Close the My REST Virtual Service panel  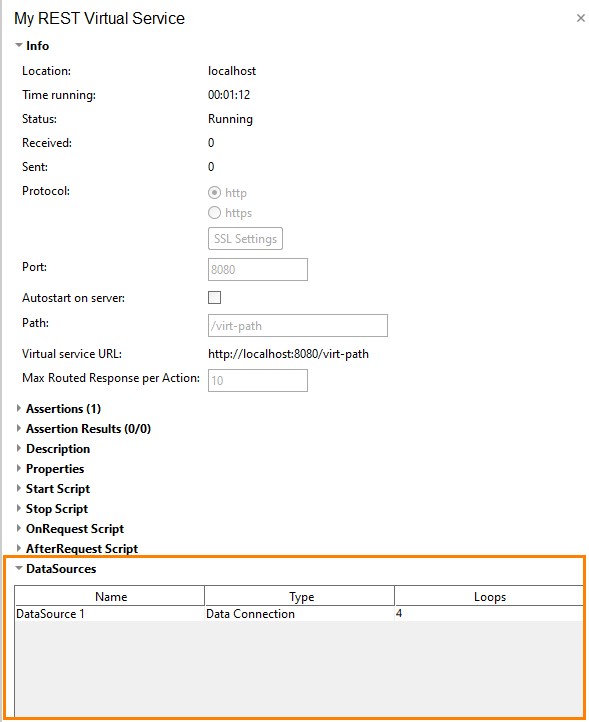(580, 18)
